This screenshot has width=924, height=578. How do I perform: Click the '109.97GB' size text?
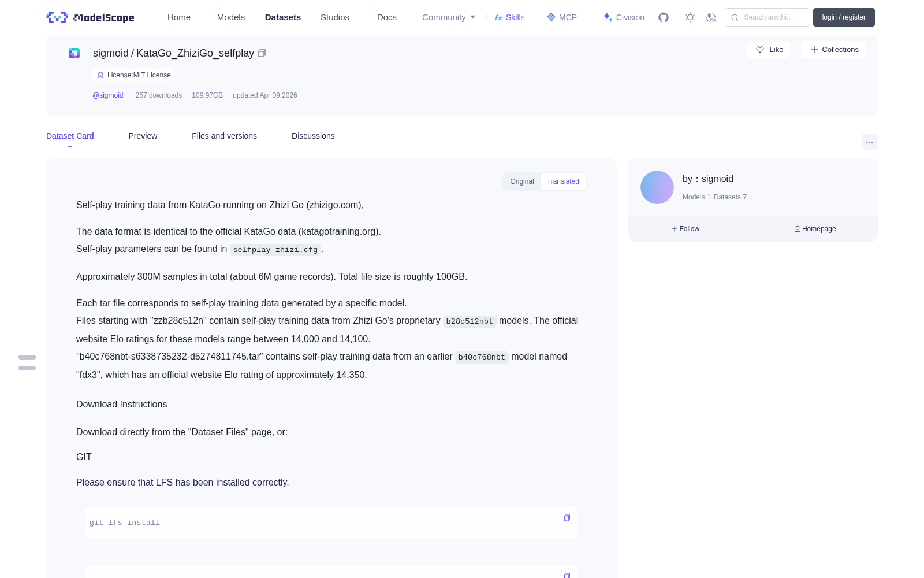[207, 95]
